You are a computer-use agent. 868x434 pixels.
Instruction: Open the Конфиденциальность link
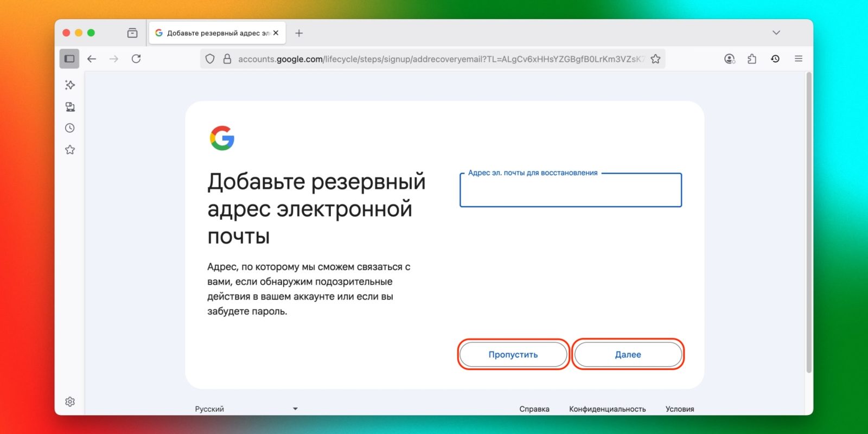point(608,409)
